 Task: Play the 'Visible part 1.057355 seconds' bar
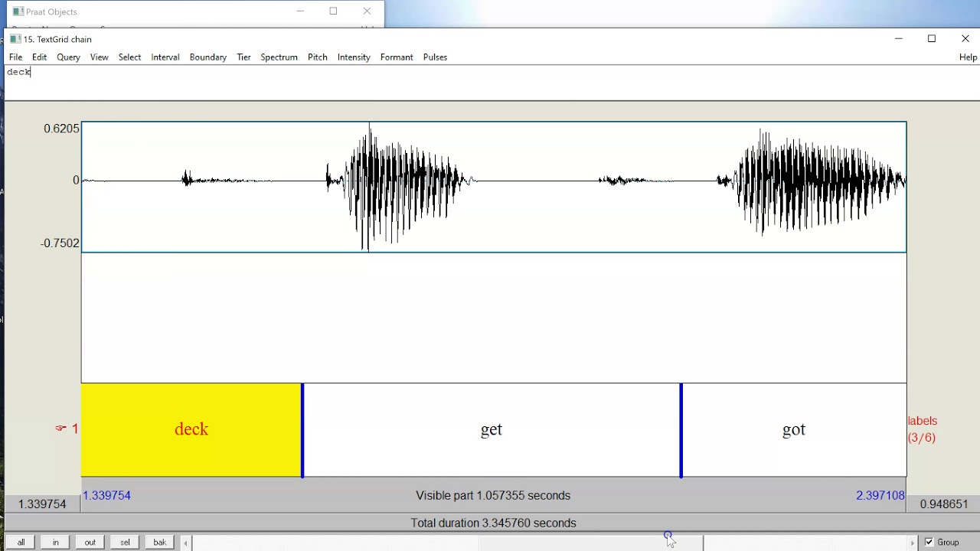pyautogui.click(x=494, y=495)
